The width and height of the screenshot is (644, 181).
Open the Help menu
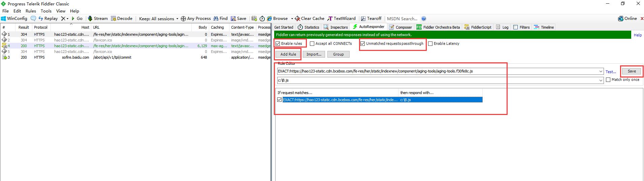pyautogui.click(x=74, y=11)
